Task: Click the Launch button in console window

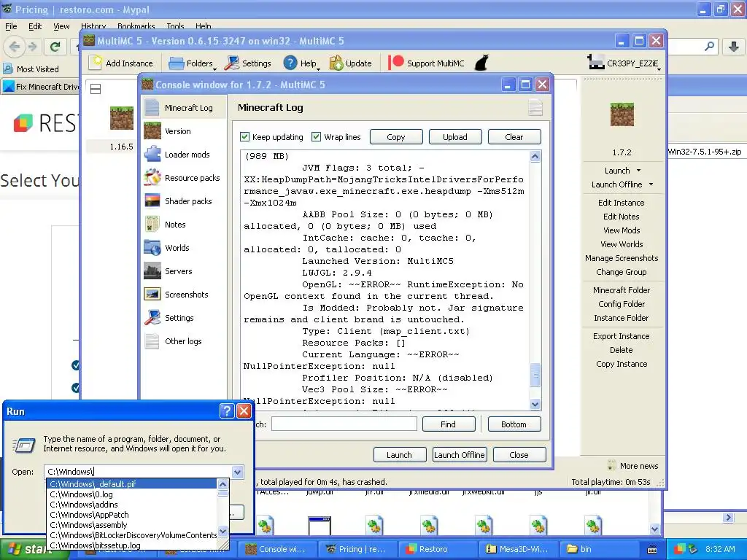Action: point(399,455)
